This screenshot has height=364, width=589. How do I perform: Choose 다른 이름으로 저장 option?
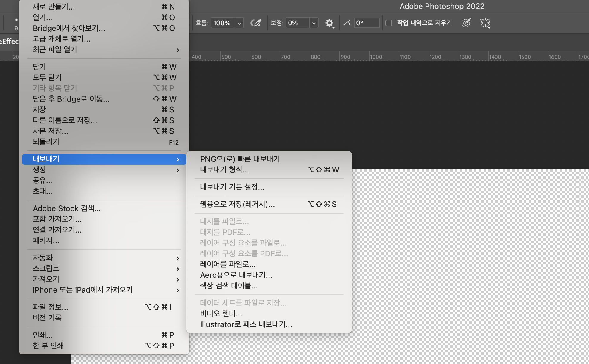[x=65, y=120]
